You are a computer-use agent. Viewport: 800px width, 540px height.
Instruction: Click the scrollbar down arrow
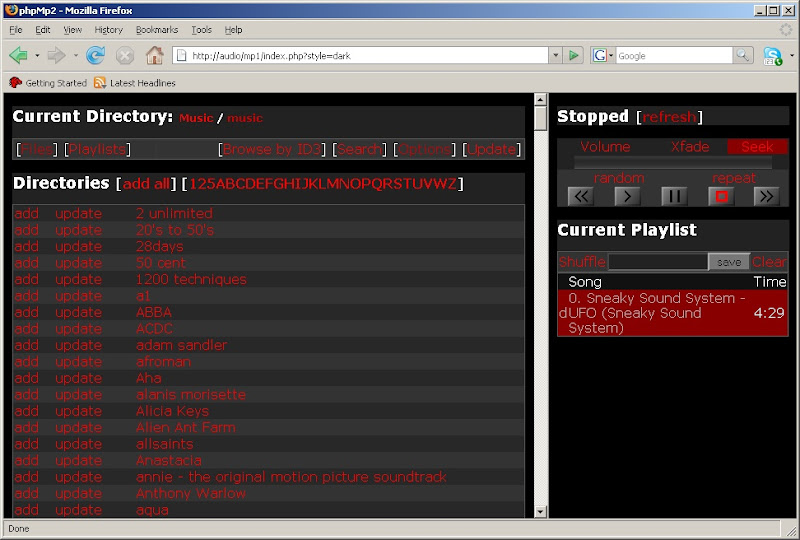pos(541,511)
